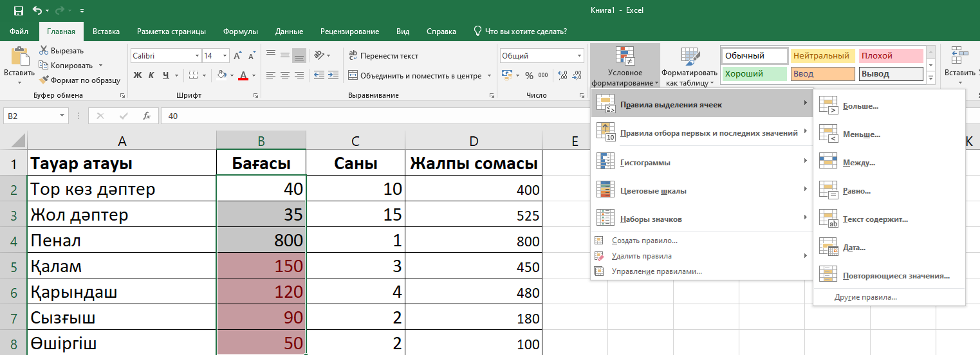Toggle italic formatting К button
The width and height of the screenshot is (980, 355).
pyautogui.click(x=152, y=75)
